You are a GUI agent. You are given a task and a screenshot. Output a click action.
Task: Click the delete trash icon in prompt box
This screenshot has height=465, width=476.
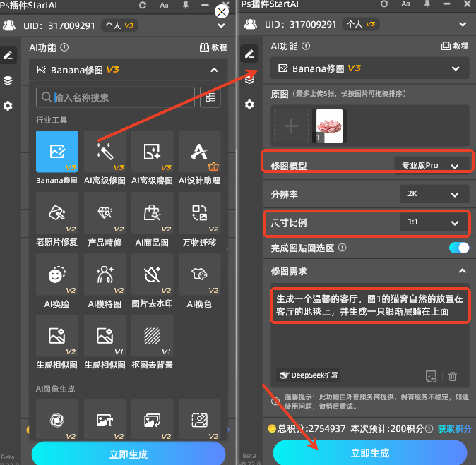(x=452, y=376)
